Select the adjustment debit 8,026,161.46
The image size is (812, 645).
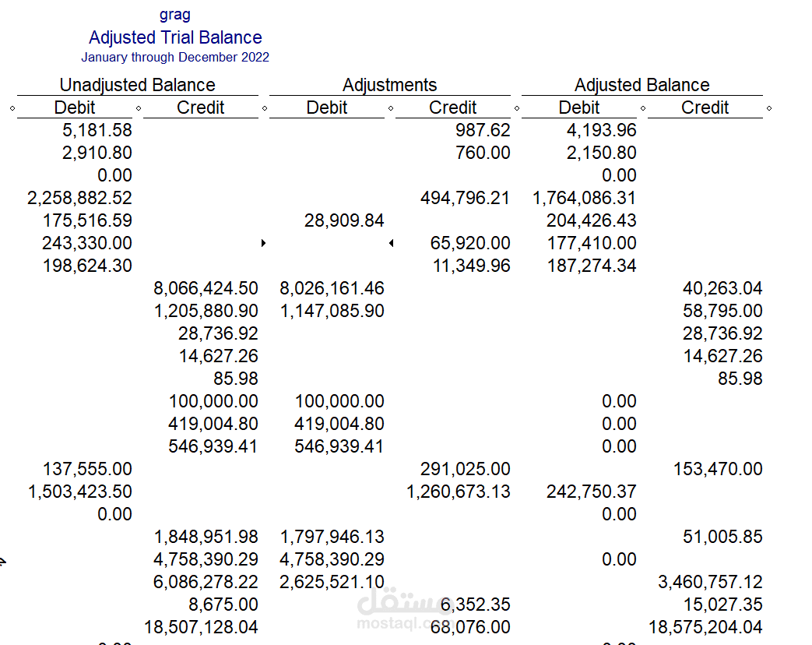pyautogui.click(x=332, y=288)
